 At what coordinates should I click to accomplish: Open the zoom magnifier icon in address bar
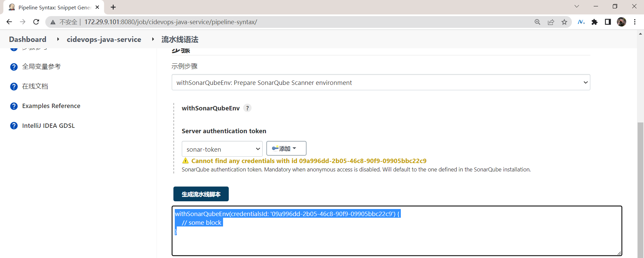(x=537, y=22)
